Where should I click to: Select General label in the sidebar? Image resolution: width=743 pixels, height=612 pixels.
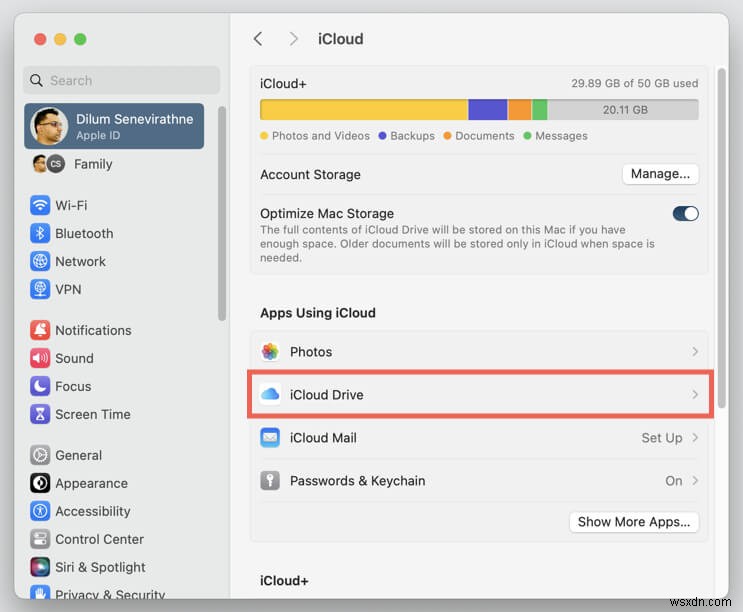click(x=79, y=455)
